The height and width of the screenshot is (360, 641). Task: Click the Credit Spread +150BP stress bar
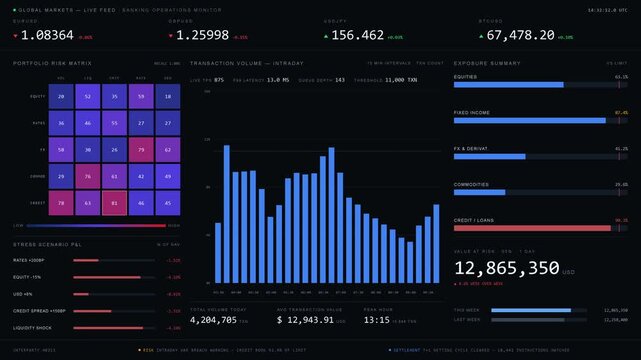click(114, 311)
